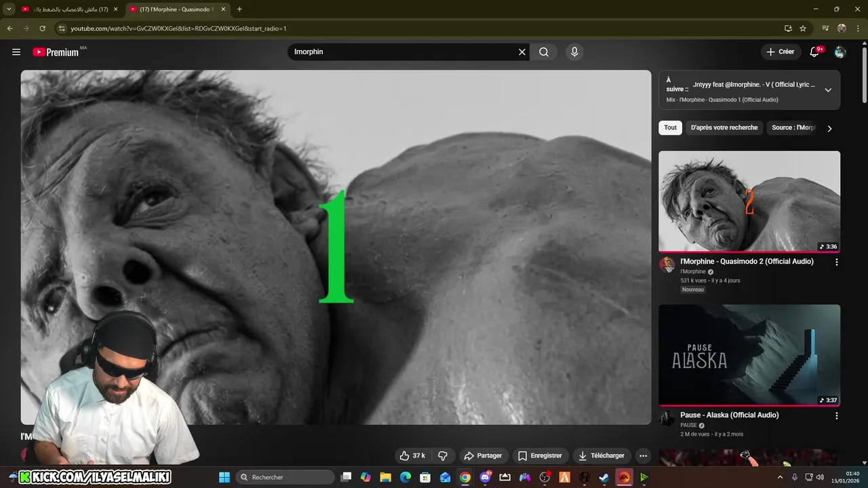Open the Windows Start menu
The image size is (868, 488).
[x=224, y=477]
